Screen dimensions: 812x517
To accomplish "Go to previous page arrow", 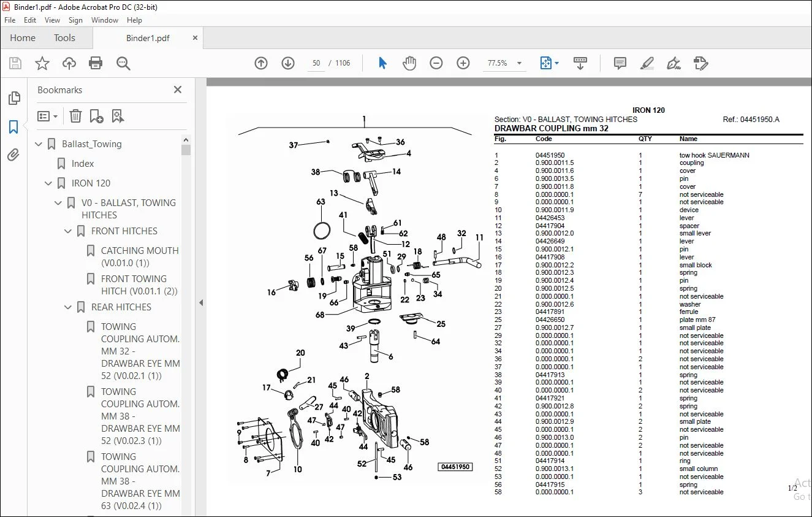I will (x=261, y=63).
